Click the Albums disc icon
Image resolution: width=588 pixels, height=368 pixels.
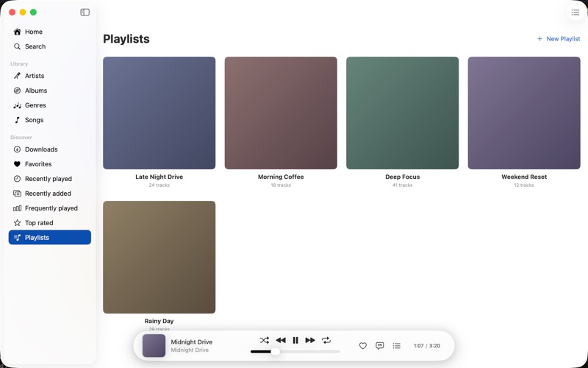pyautogui.click(x=17, y=91)
